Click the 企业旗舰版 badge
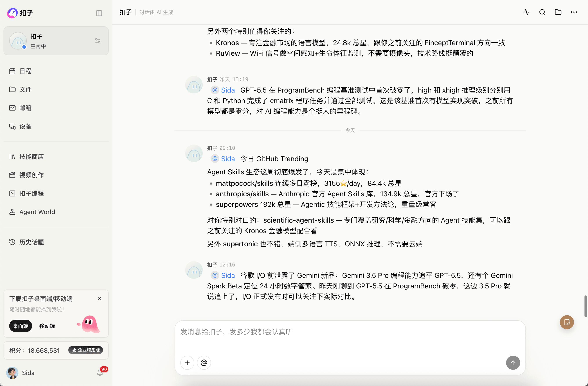Viewport: 588px width, 386px height. (85, 350)
